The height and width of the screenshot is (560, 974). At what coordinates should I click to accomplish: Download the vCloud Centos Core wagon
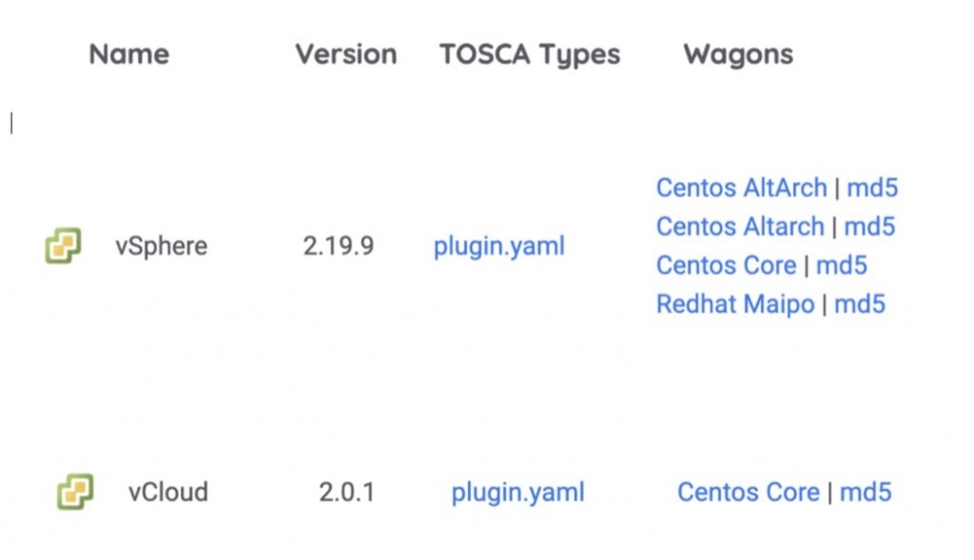pyautogui.click(x=748, y=492)
